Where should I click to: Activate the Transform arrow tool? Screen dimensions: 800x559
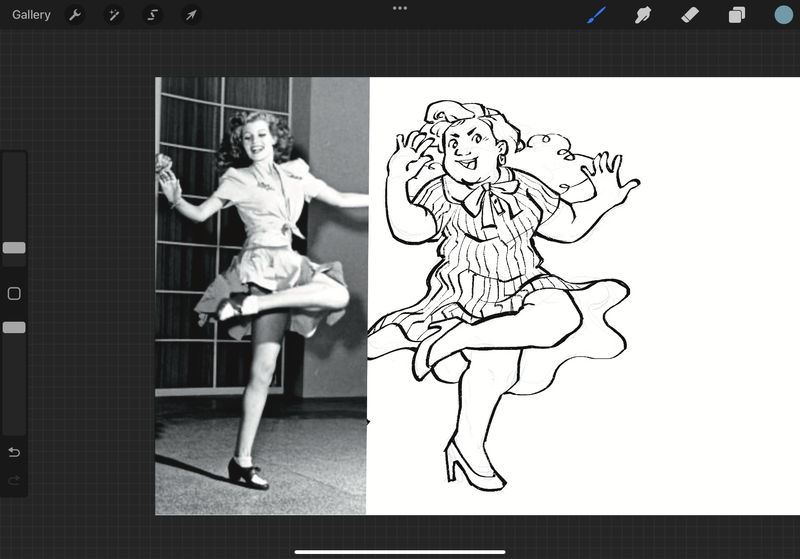[191, 15]
